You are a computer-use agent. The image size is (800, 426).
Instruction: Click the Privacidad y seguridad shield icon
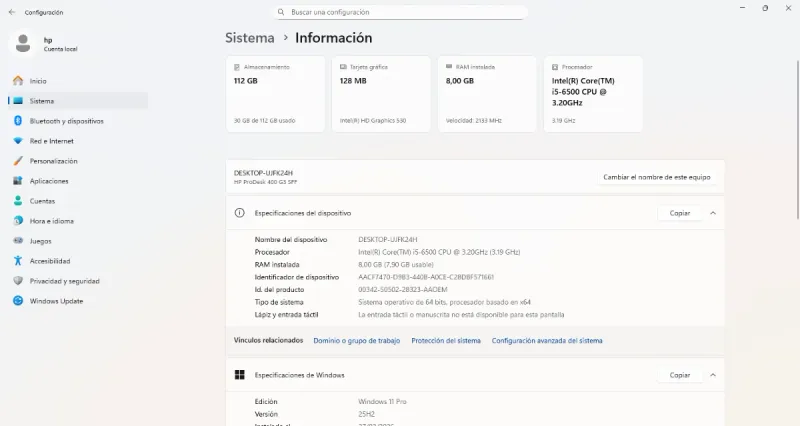tap(18, 281)
